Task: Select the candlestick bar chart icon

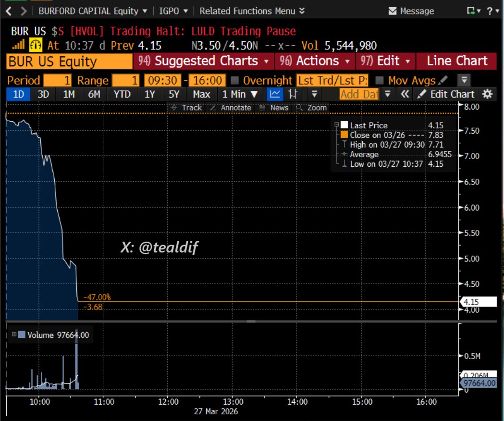Action: pos(293,94)
